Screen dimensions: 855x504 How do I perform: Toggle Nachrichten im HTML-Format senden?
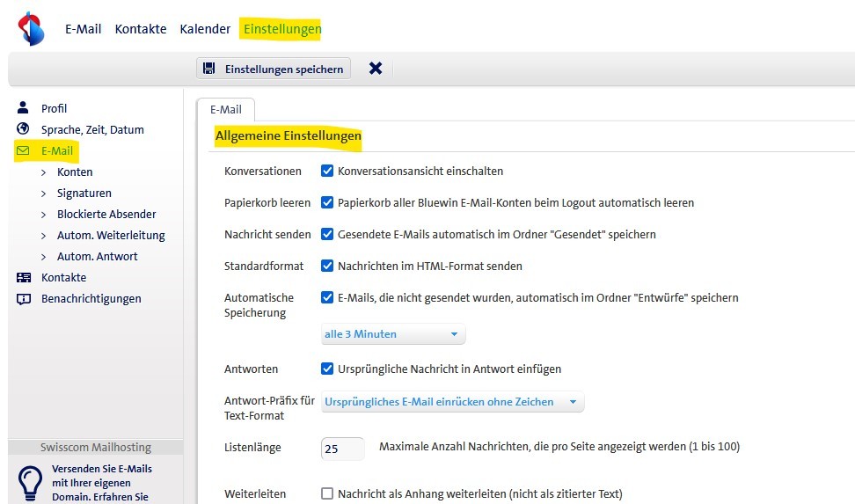point(327,266)
